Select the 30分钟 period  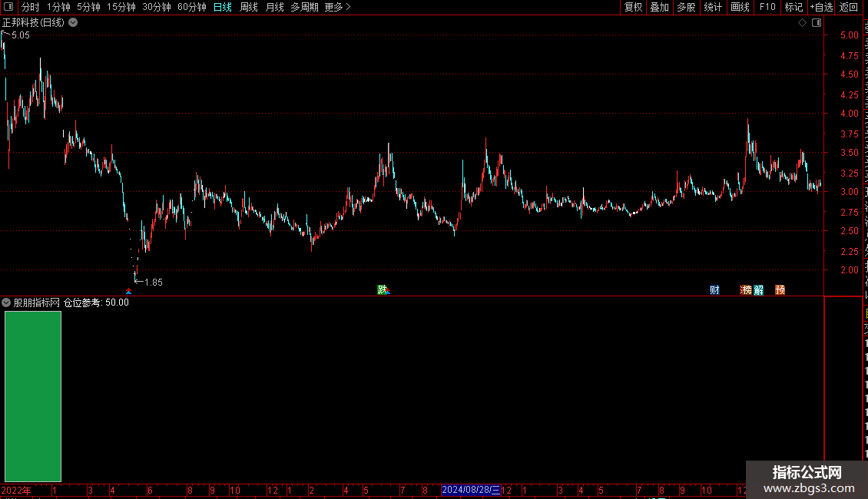[156, 7]
